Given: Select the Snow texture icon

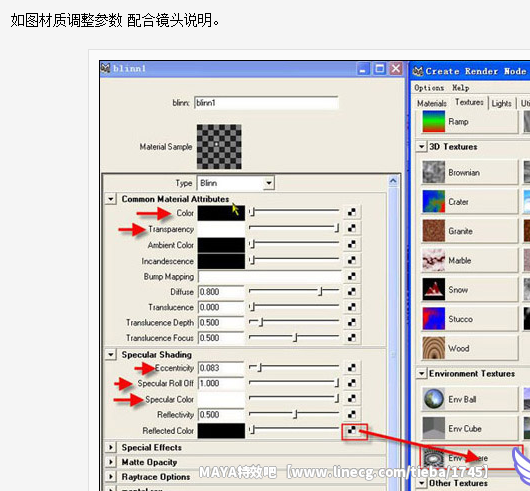Looking at the screenshot, I should pos(434,289).
